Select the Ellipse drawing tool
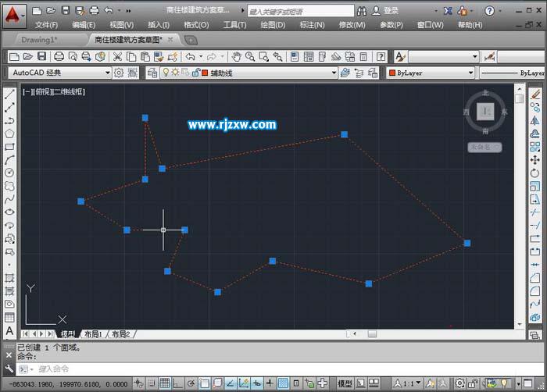This screenshot has width=547, height=392. [x=9, y=212]
